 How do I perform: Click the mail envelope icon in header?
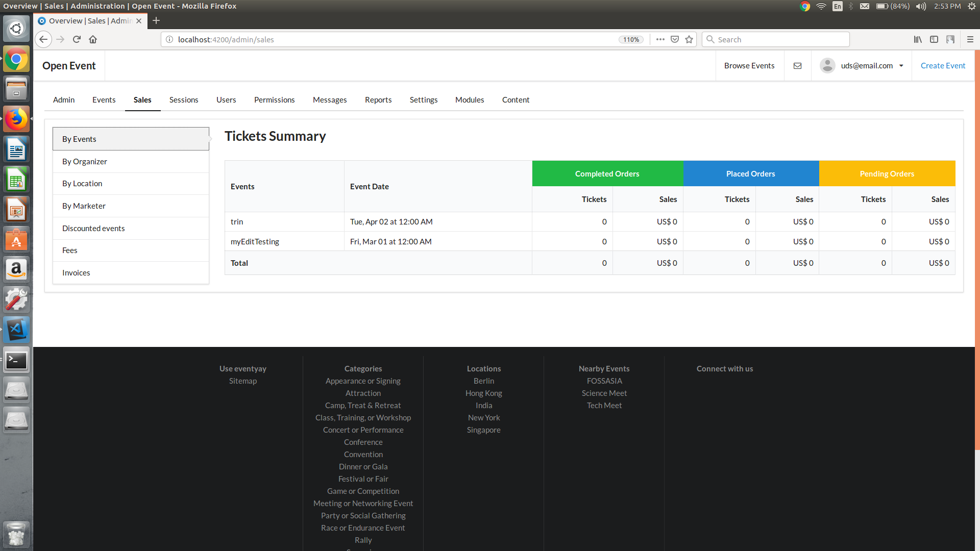click(797, 66)
